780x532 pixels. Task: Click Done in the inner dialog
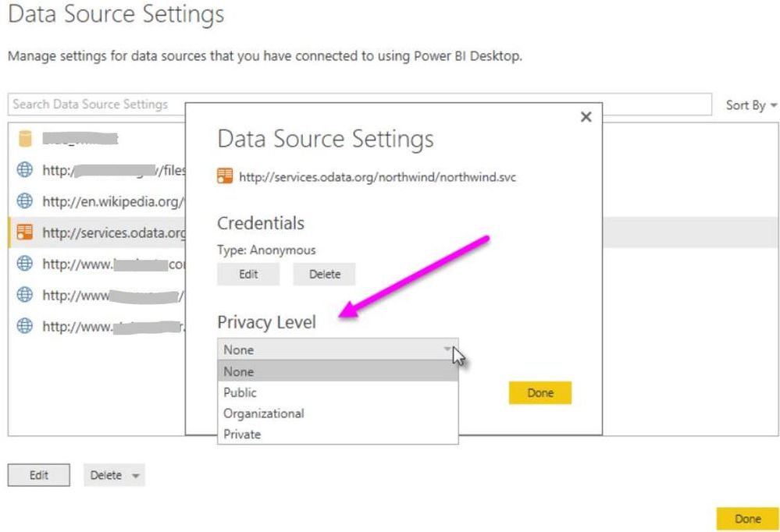pyautogui.click(x=540, y=393)
